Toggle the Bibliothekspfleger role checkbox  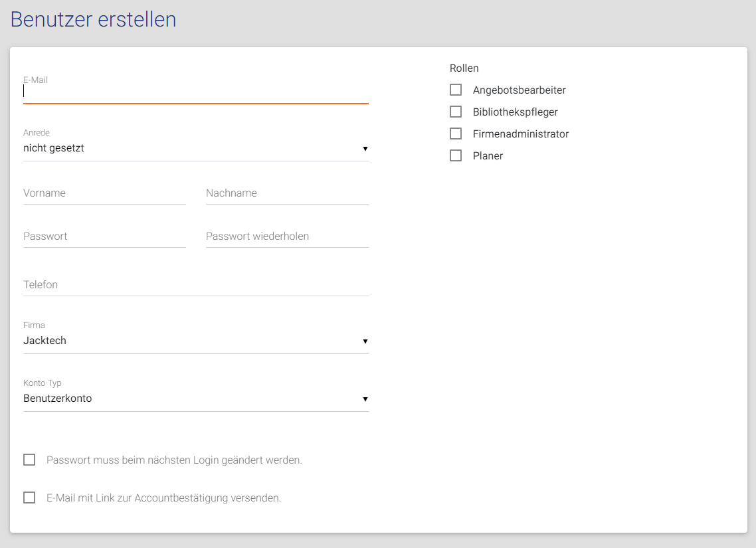pos(456,112)
